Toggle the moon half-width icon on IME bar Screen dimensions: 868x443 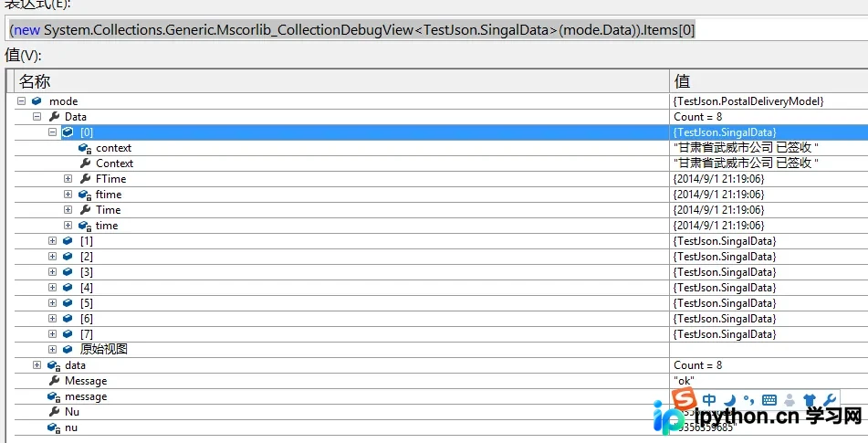pos(729,399)
